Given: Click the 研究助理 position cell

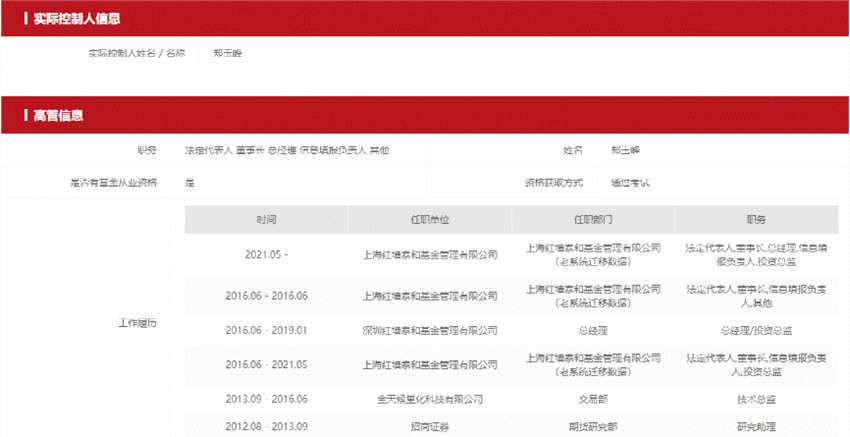Looking at the screenshot, I should 757,427.
